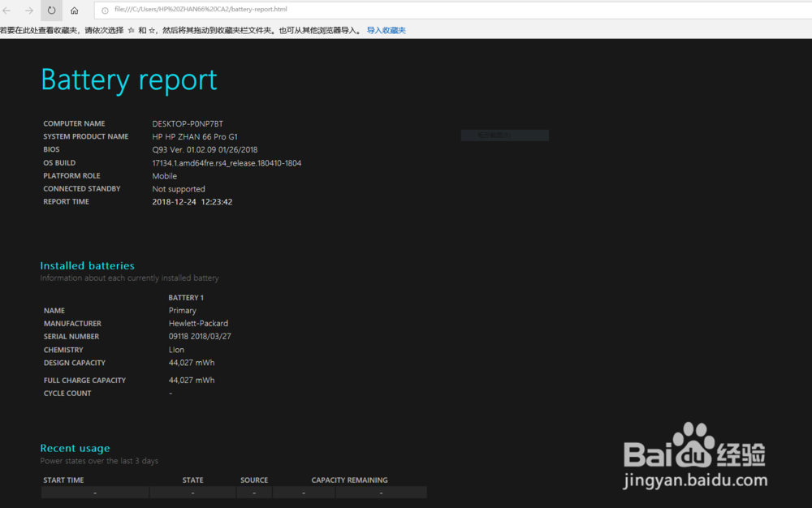Select serial number 09118 2018/03/27
The width and height of the screenshot is (812, 508).
pyautogui.click(x=200, y=336)
